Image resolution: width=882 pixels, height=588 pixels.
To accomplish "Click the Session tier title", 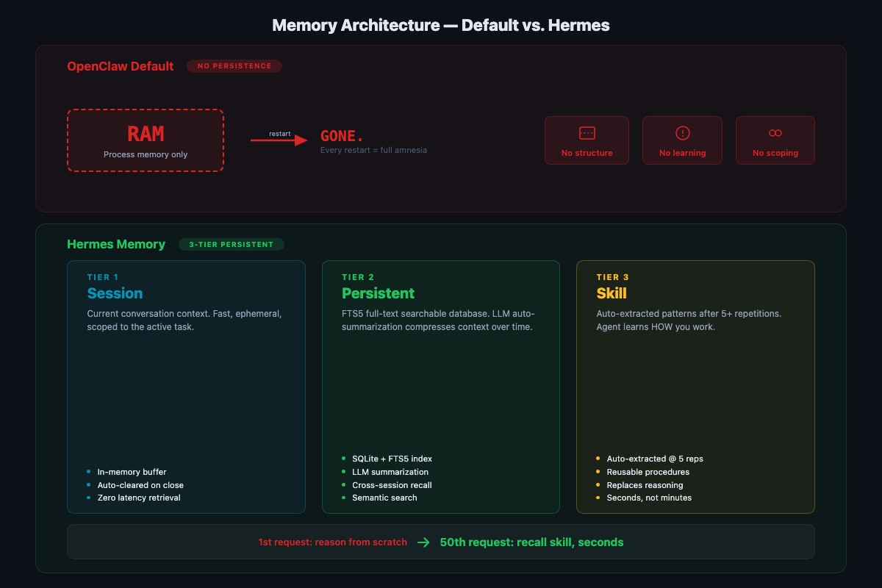I will coord(115,293).
